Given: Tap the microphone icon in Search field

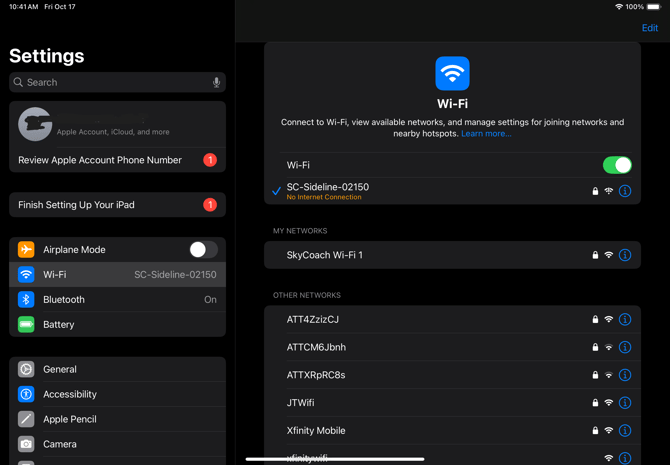Looking at the screenshot, I should point(216,82).
